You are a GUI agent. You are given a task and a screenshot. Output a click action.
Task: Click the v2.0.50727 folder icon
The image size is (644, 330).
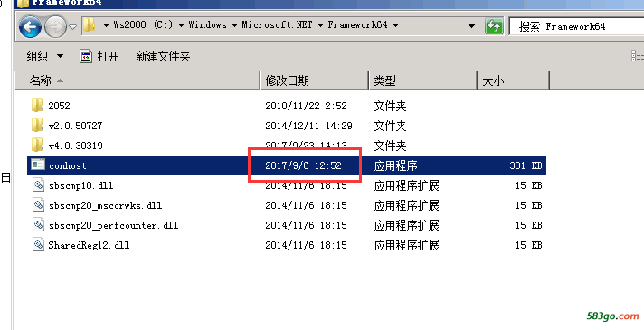[37, 125]
